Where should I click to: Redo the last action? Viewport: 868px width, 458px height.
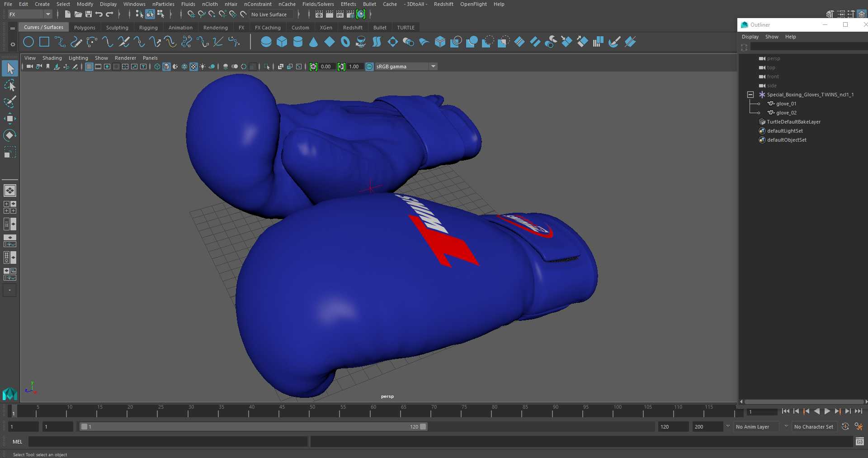109,14
